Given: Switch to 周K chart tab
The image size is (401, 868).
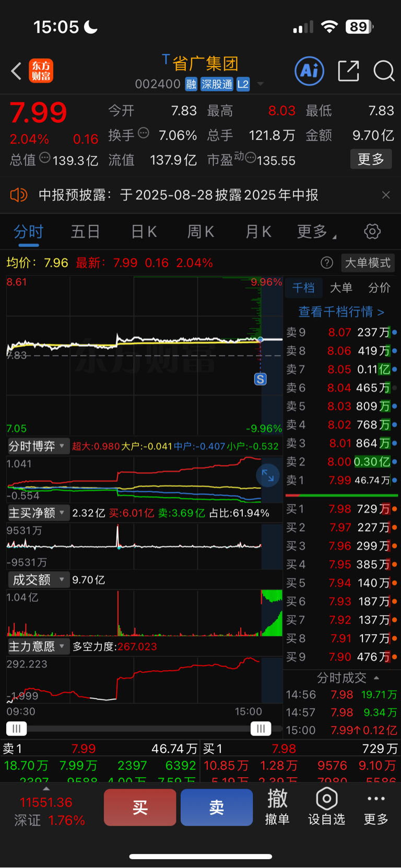Looking at the screenshot, I should tap(201, 232).
